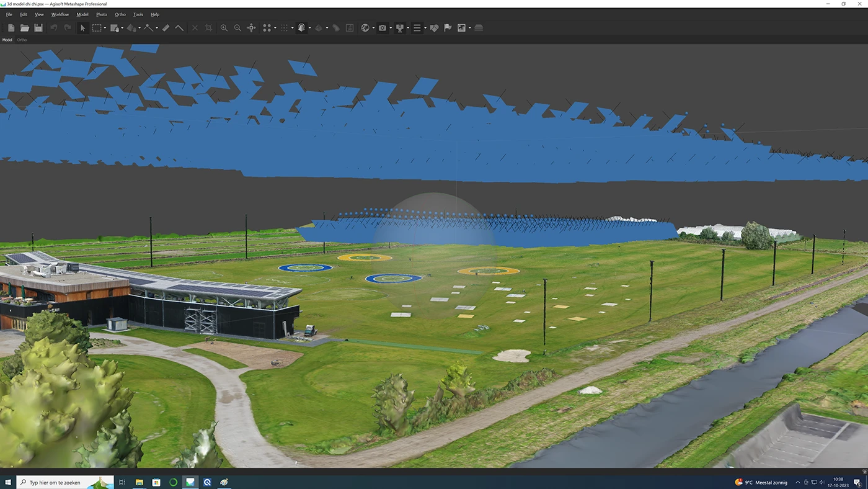Open the Workflow menu
Viewport: 868px width, 489px height.
[60, 14]
